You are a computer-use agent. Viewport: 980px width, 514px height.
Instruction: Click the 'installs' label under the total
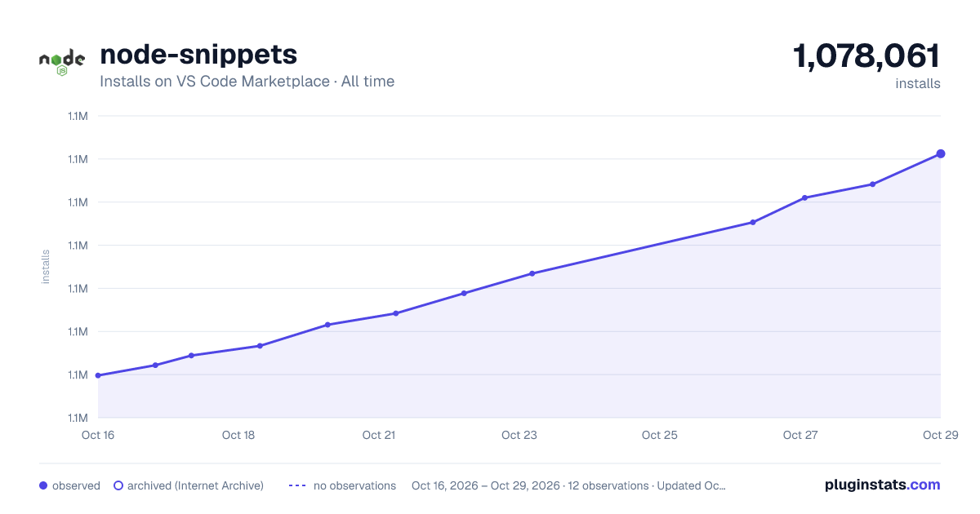[x=918, y=84]
